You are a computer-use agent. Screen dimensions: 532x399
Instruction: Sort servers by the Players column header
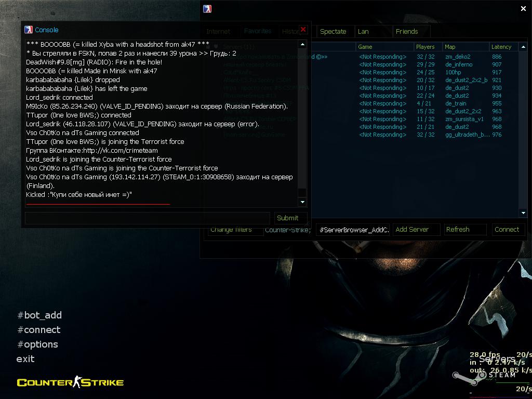[x=428, y=47]
